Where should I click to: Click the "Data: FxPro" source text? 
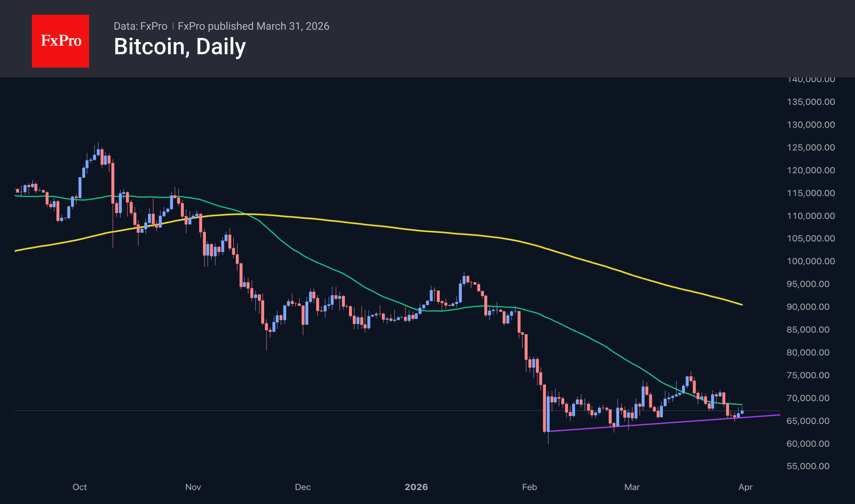[140, 26]
